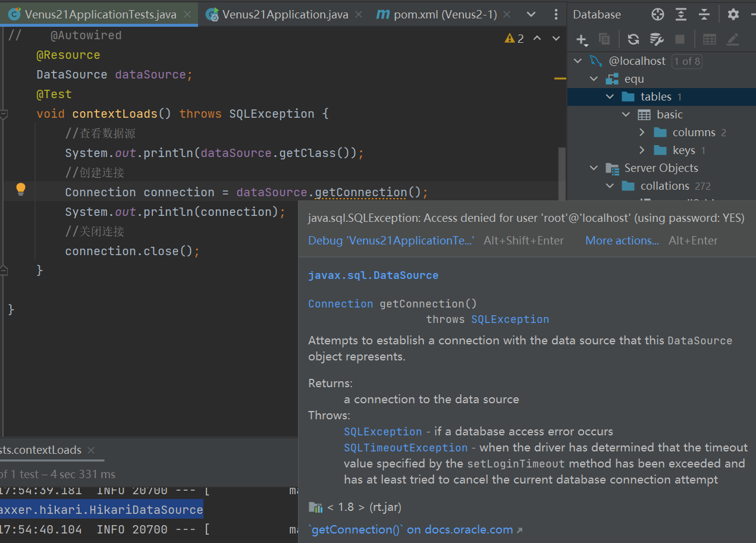The height and width of the screenshot is (543, 756).
Task: Click the Select Opened File target icon in Database panel
Action: pos(657,14)
